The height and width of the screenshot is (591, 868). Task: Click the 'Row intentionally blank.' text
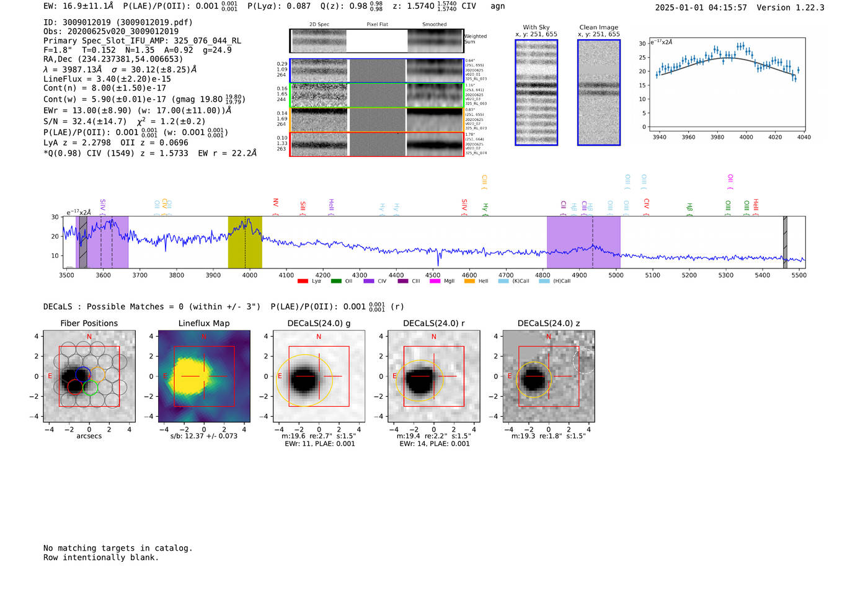pos(101,558)
